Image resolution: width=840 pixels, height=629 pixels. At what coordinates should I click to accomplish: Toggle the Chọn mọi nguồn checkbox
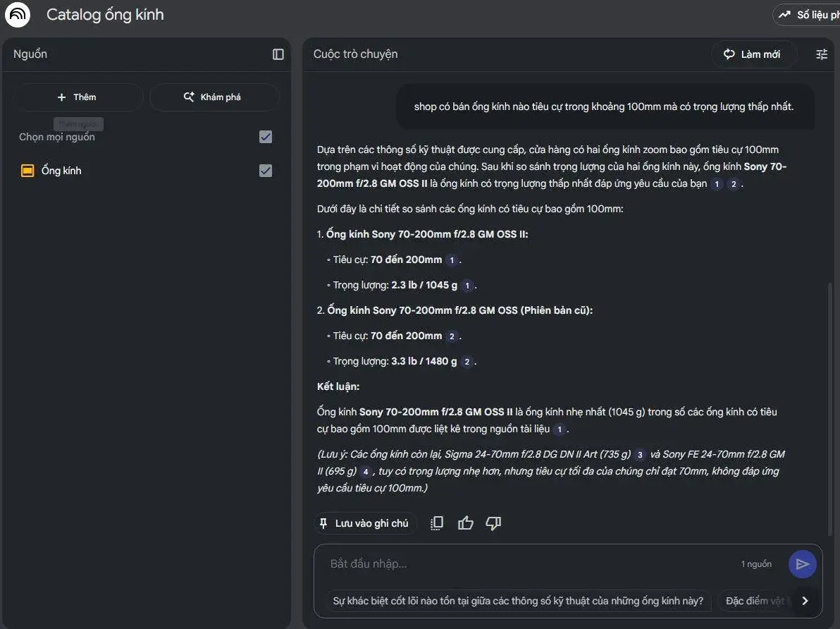pyautogui.click(x=266, y=137)
